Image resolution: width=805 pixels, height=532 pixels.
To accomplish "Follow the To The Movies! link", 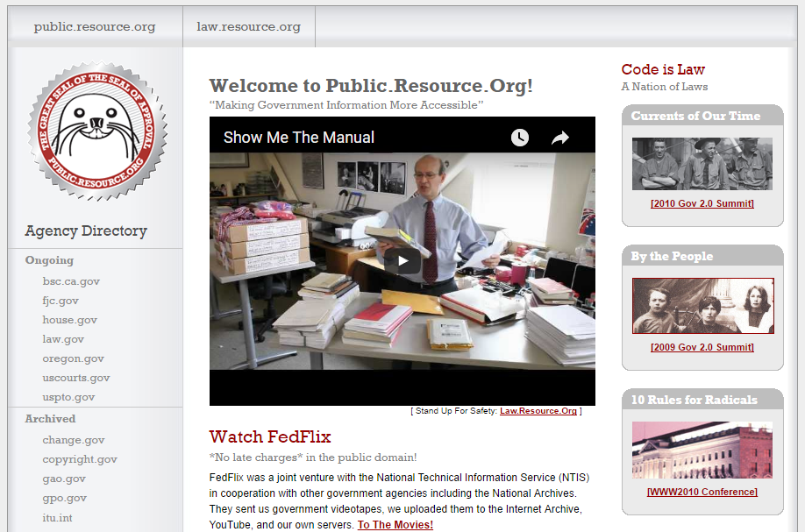I will click(395, 525).
